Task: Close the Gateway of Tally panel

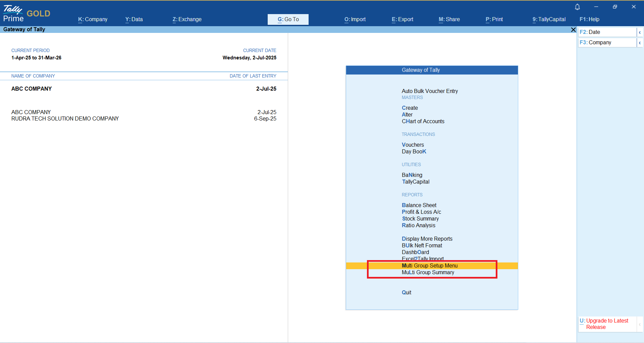Action: [x=573, y=30]
